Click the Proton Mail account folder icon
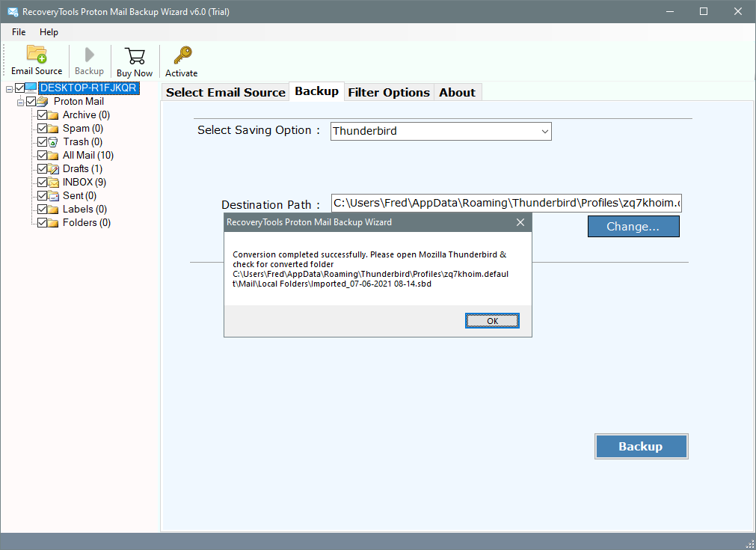 click(x=43, y=101)
